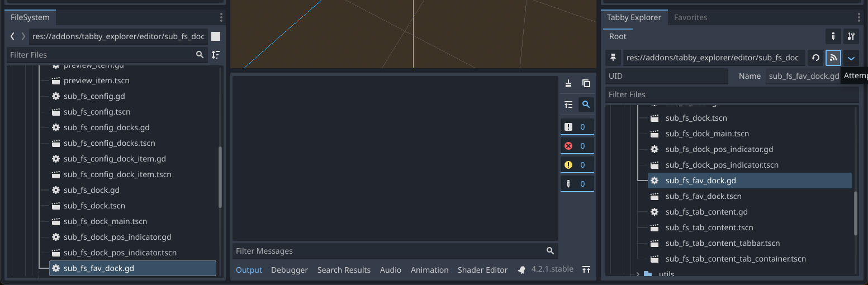Viewport: 868px width, 285px height.
Task: Toggle editor messages filter with pen icon
Action: coord(577,184)
